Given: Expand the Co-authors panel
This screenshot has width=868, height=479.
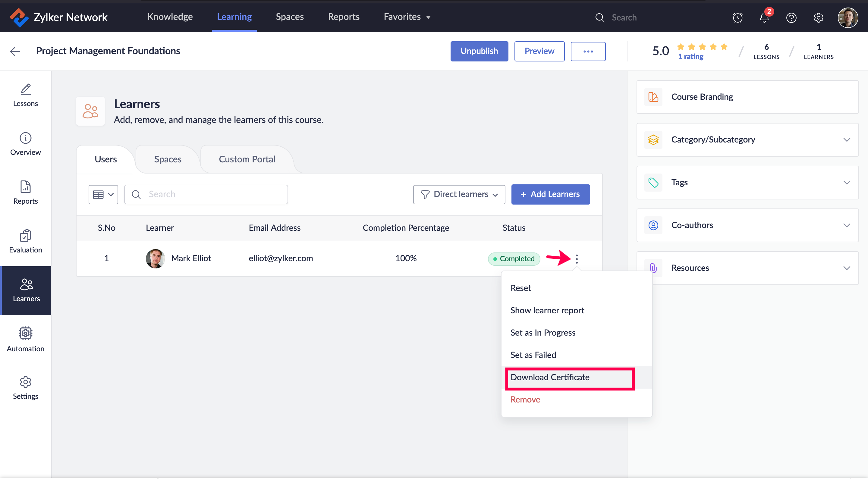Looking at the screenshot, I should [x=747, y=225].
